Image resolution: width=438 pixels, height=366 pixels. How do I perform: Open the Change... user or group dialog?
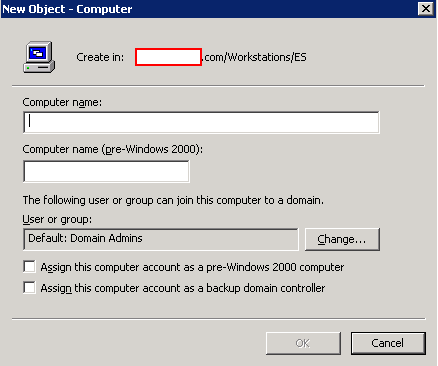342,239
